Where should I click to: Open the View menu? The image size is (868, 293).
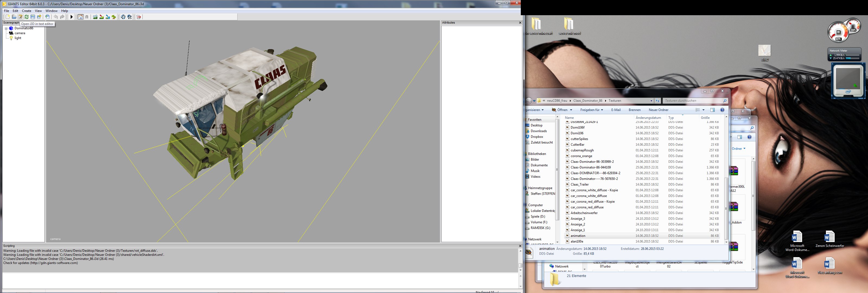coord(39,11)
